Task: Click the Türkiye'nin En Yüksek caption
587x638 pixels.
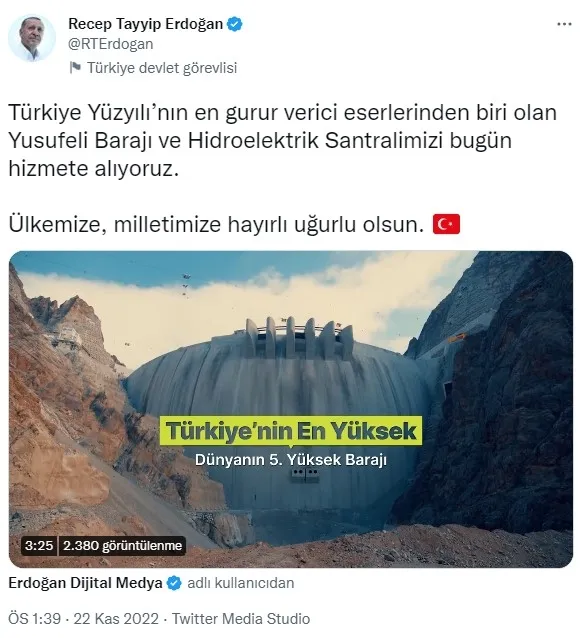Action: (x=291, y=431)
